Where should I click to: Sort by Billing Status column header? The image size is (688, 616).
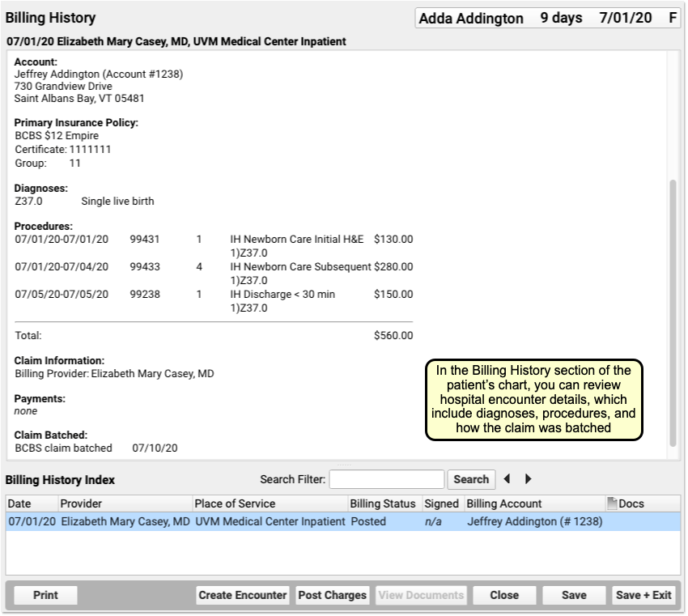pyautogui.click(x=384, y=503)
